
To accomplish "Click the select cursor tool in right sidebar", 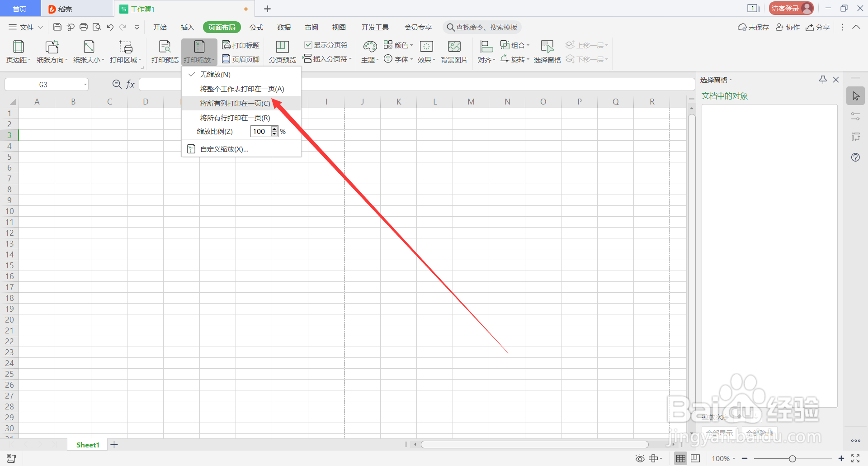I will pos(855,96).
